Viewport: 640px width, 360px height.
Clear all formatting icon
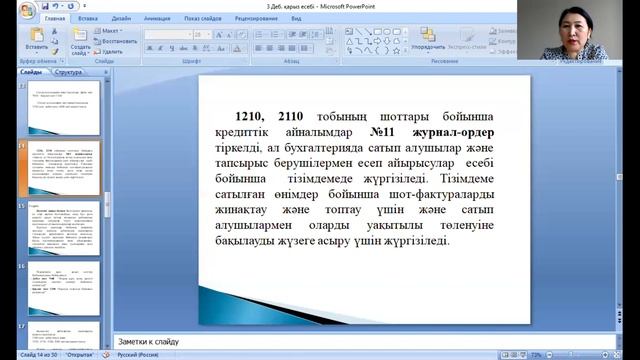point(242,35)
